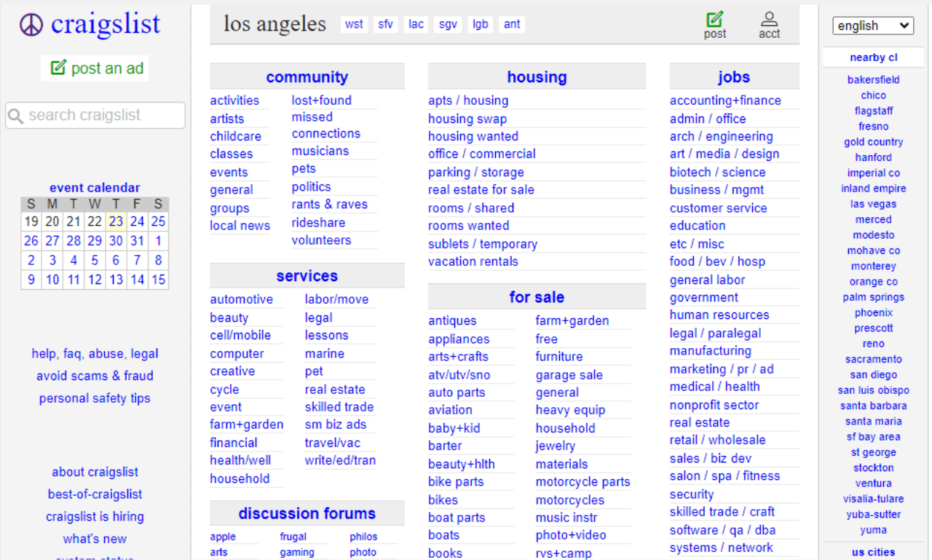Open lost+found in community
The image size is (932, 560).
(x=321, y=100)
